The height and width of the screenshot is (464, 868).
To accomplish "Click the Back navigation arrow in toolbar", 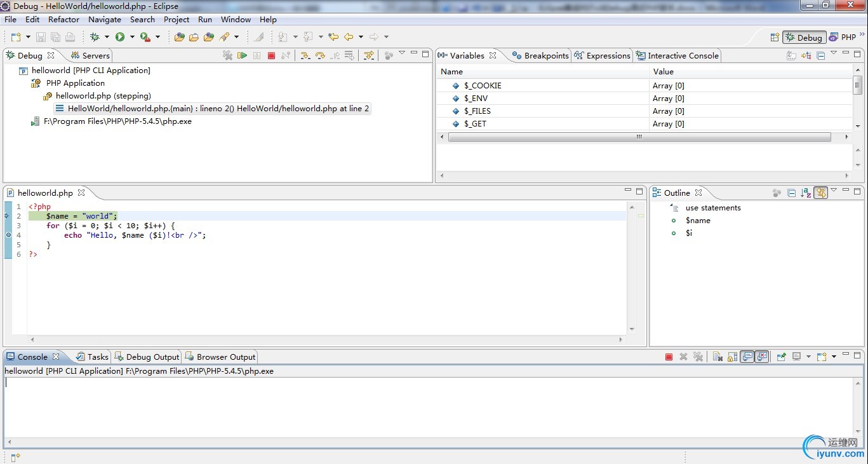I will click(349, 37).
